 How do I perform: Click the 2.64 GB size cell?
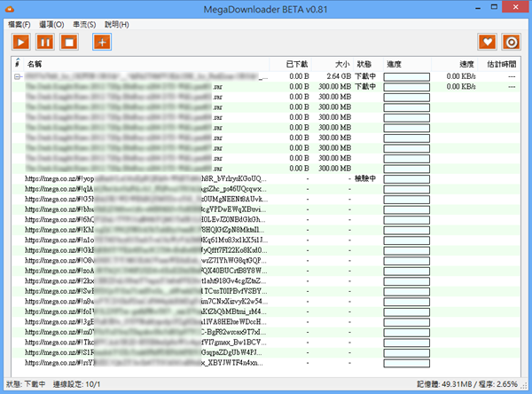click(x=339, y=76)
